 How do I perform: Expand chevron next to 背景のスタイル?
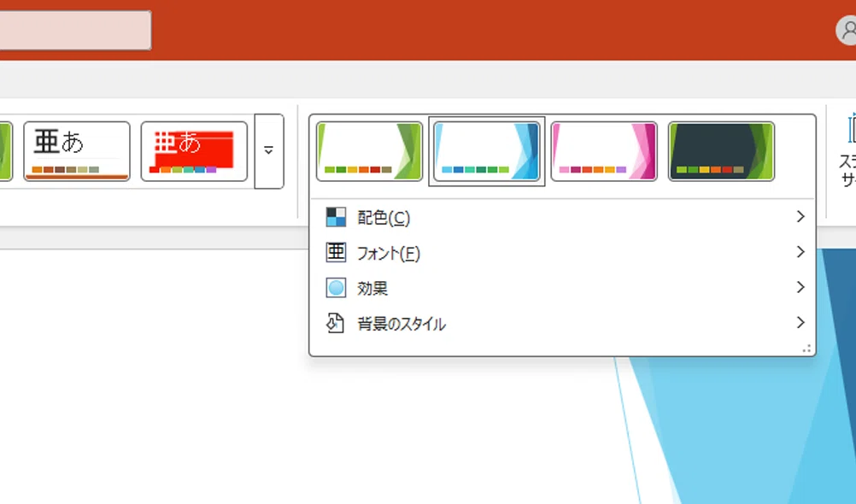800,322
